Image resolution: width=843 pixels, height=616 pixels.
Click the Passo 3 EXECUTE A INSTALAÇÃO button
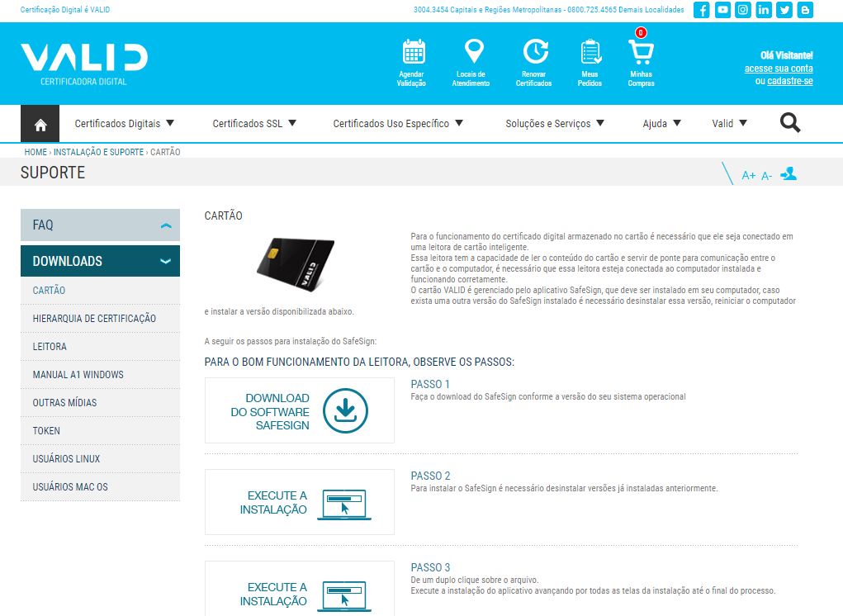coord(300,589)
